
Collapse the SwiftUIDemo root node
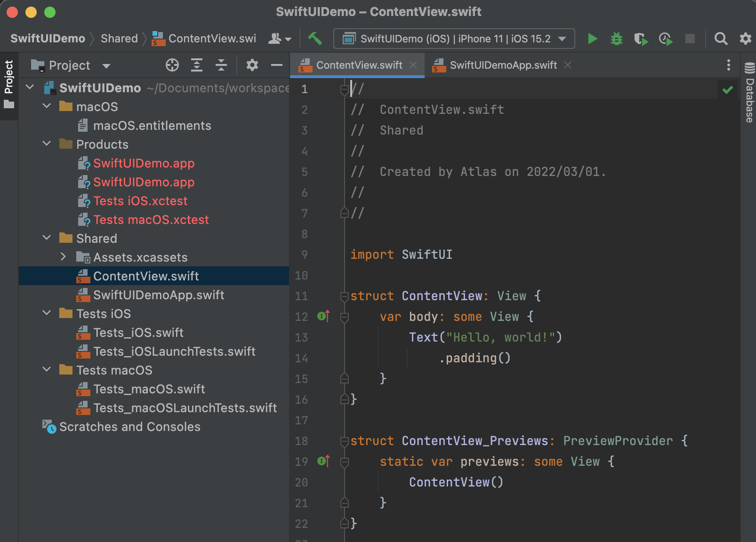point(30,87)
